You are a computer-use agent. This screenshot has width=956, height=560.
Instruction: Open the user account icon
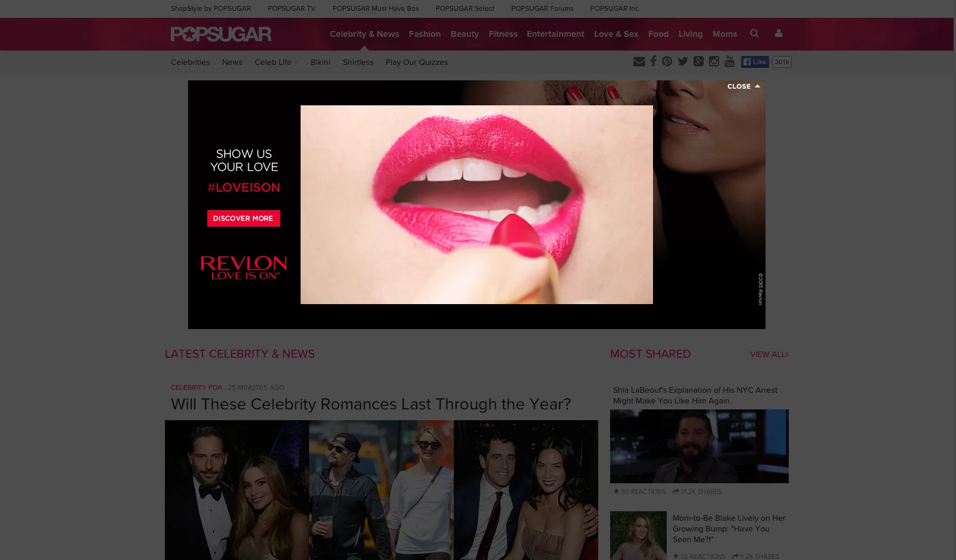tap(778, 33)
